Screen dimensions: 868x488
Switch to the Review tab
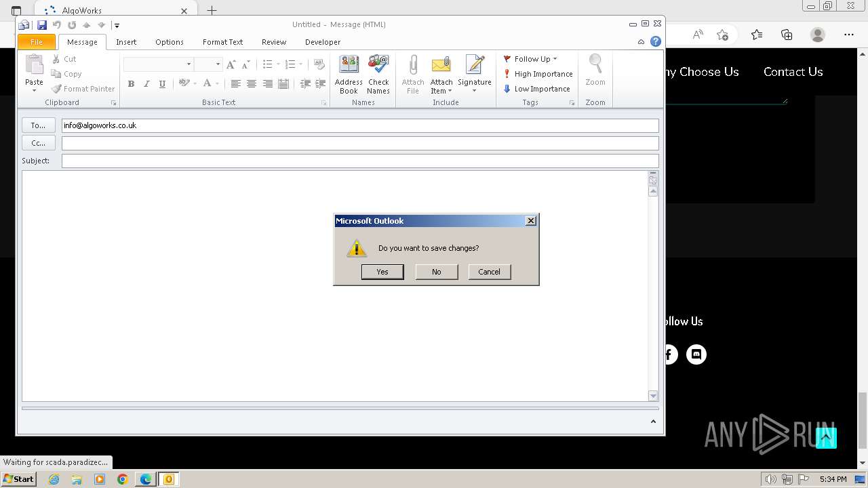274,42
